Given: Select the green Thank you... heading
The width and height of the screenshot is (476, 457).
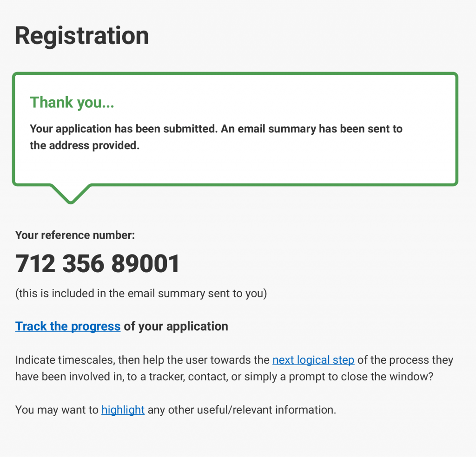Looking at the screenshot, I should pos(72,102).
